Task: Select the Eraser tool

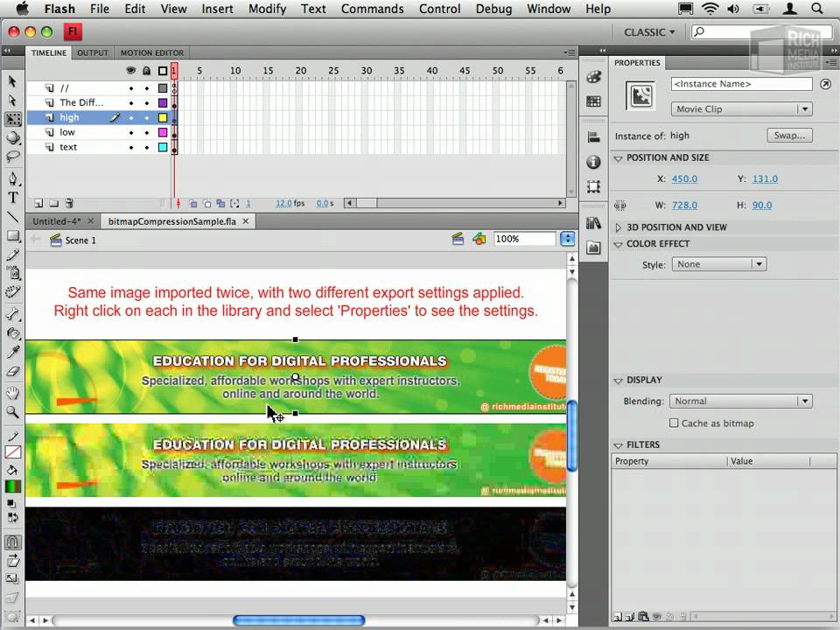Action: point(13,371)
